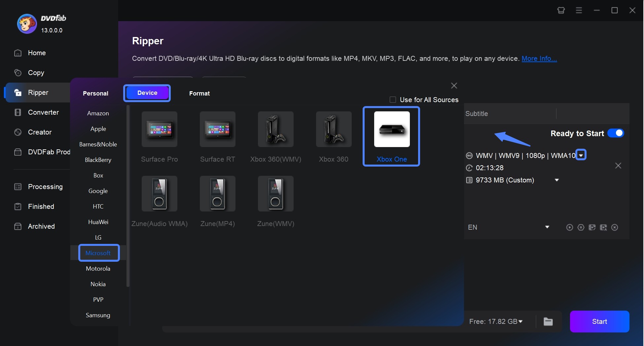View the Processing task list
644x346 pixels.
tap(45, 187)
